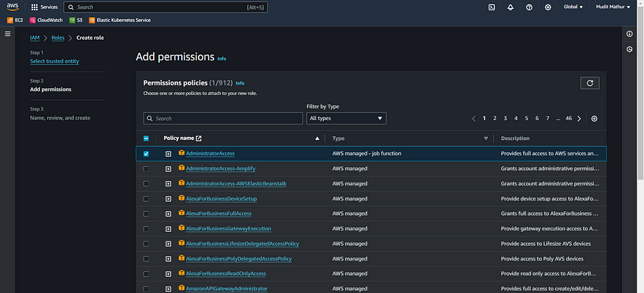Select Step 2 Add permissions in wizard

[x=51, y=90]
